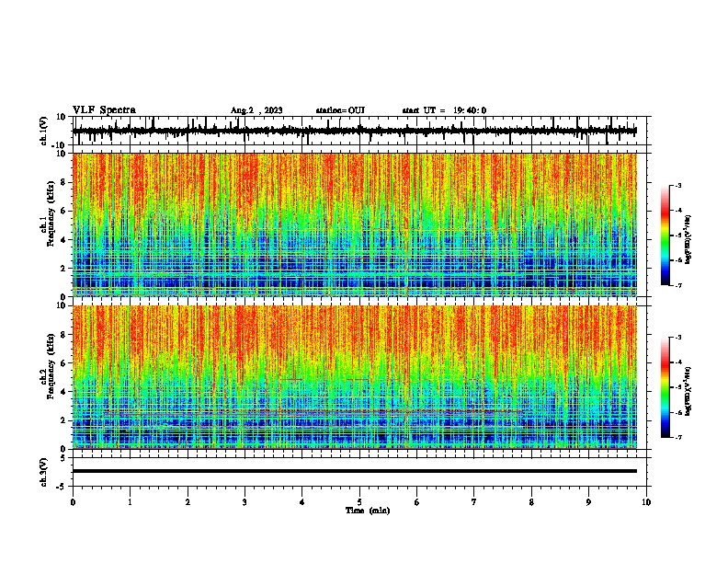Click the ch.3 flat voltage line
The height and width of the screenshot is (563, 728).
tap(354, 471)
